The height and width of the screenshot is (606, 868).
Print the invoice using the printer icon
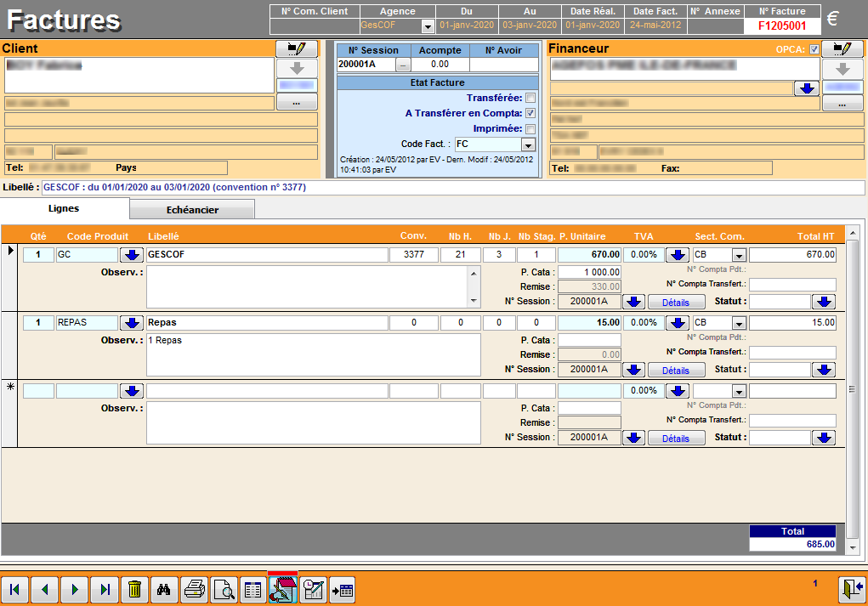196,589
